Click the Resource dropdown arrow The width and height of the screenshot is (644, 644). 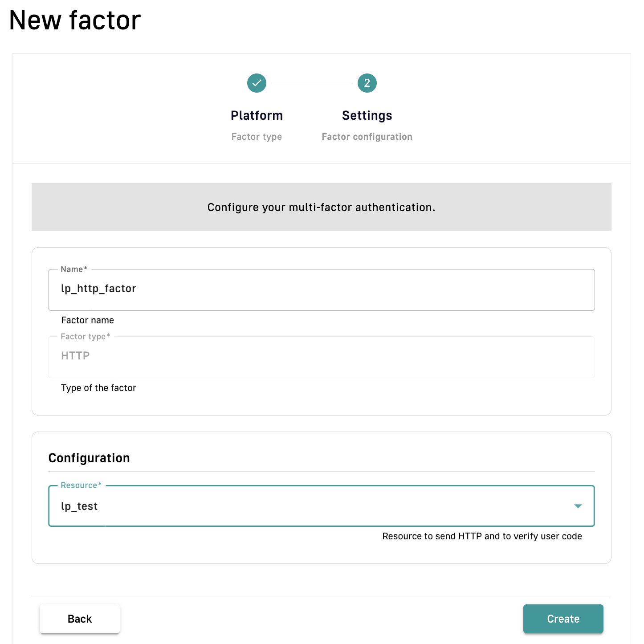pyautogui.click(x=578, y=506)
